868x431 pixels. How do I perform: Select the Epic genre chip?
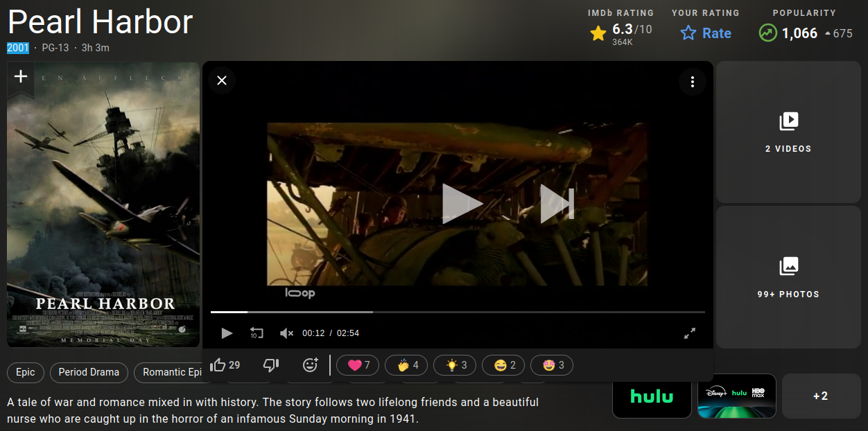pyautogui.click(x=26, y=372)
